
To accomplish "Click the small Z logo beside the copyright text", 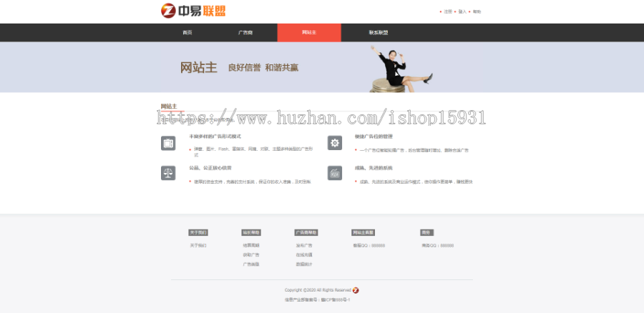I will (x=356, y=290).
